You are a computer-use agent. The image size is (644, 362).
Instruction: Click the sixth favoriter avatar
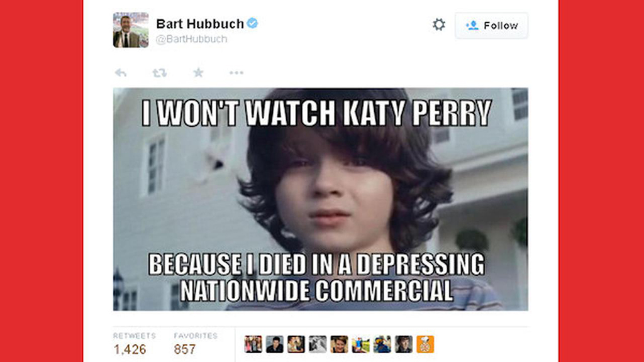pyautogui.click(x=360, y=344)
